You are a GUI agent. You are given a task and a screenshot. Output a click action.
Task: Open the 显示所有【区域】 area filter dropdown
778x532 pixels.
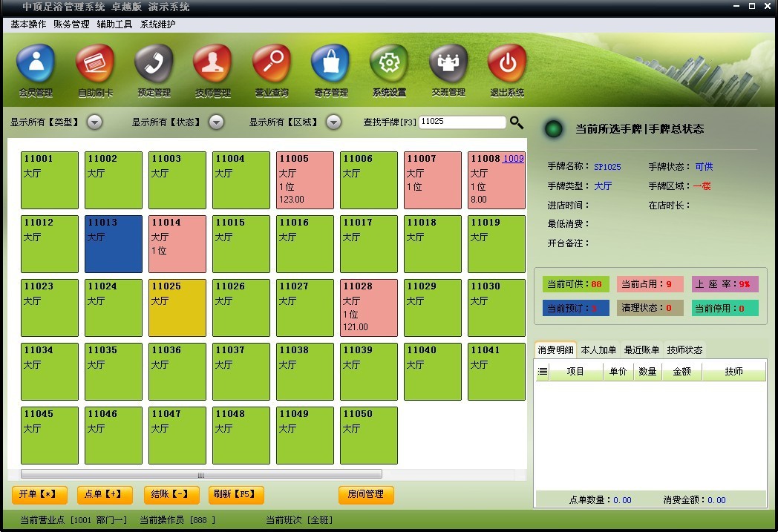333,122
